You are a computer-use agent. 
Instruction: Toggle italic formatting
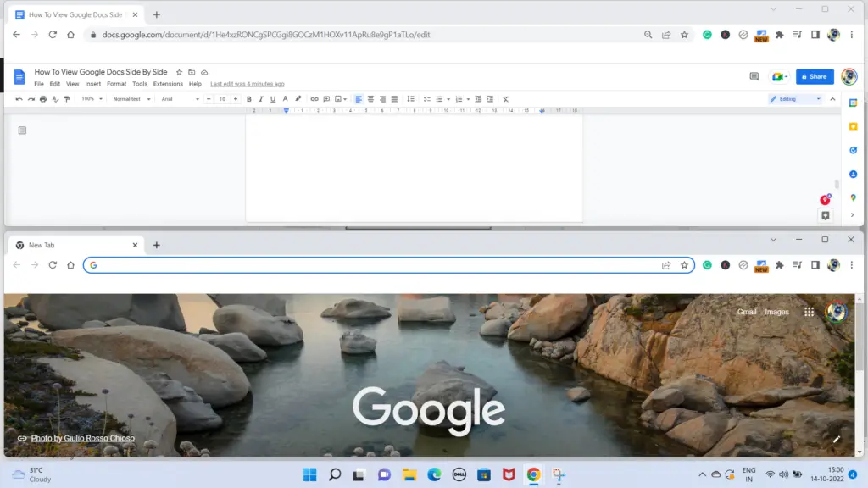tap(261, 99)
